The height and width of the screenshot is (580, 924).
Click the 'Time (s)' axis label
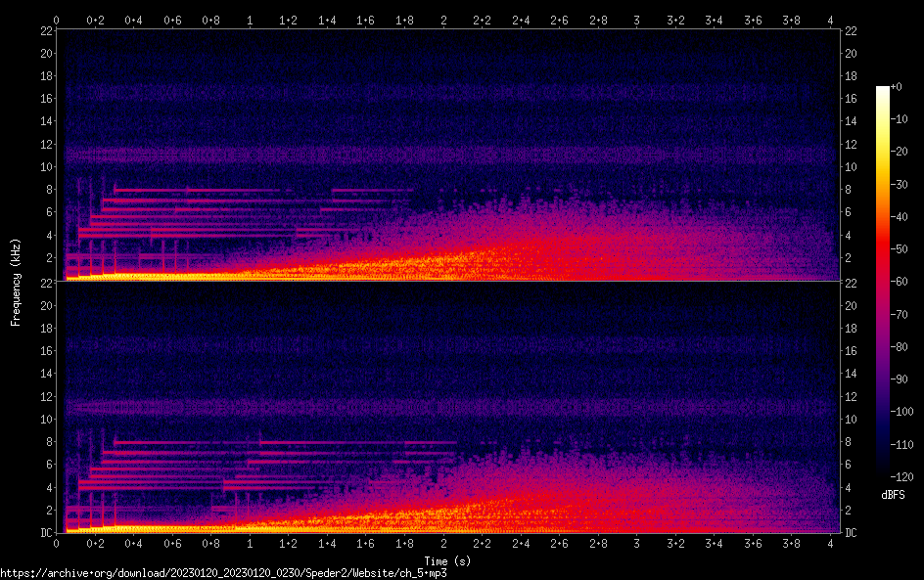pos(448,560)
